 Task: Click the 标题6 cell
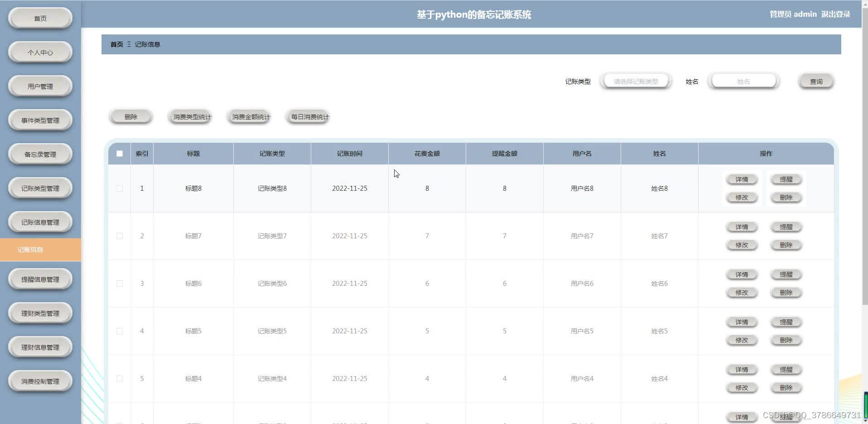193,284
